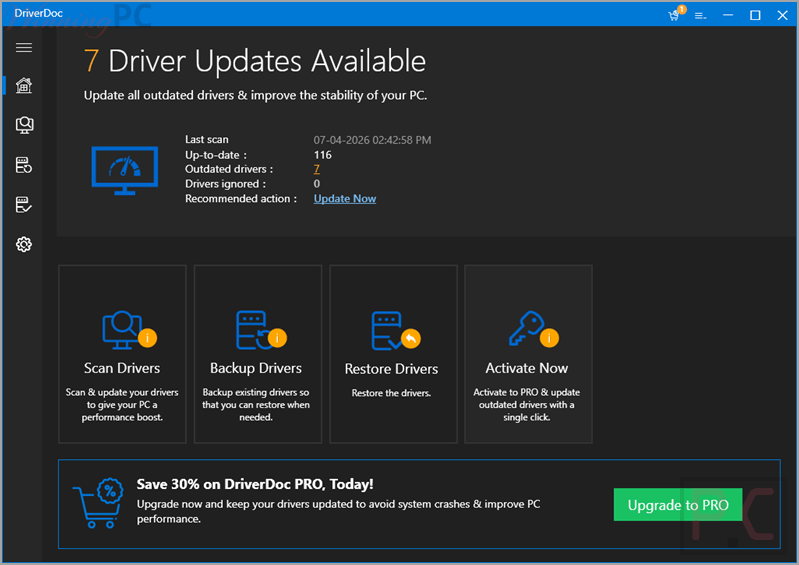
Task: Maximize the DriverDoc window
Action: [755, 15]
